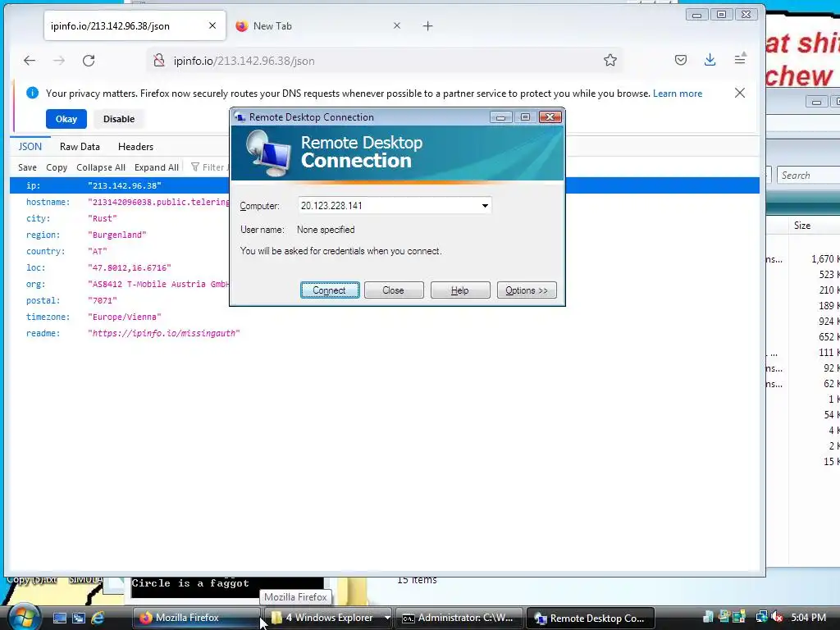The width and height of the screenshot is (840, 630).
Task: Click Switch between windows quick launch icon
Action: coord(78,618)
